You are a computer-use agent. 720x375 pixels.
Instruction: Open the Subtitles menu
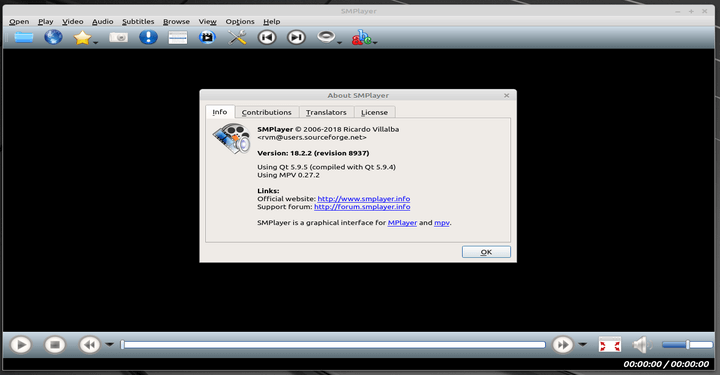138,22
